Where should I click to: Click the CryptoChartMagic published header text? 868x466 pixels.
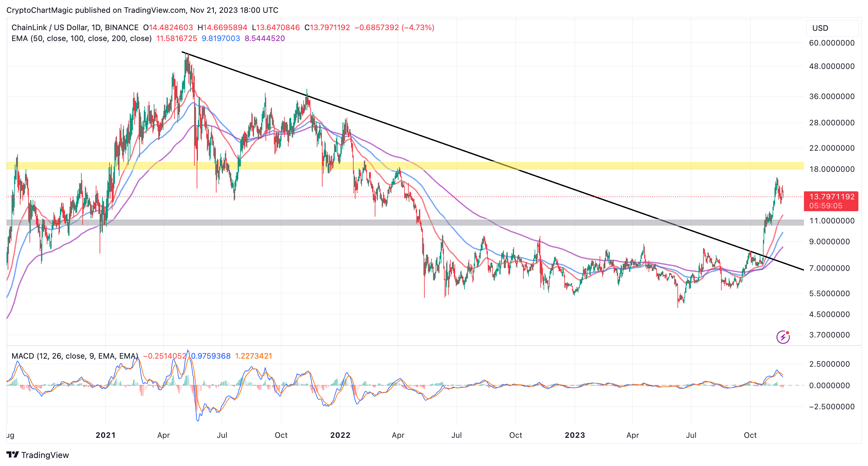(142, 10)
